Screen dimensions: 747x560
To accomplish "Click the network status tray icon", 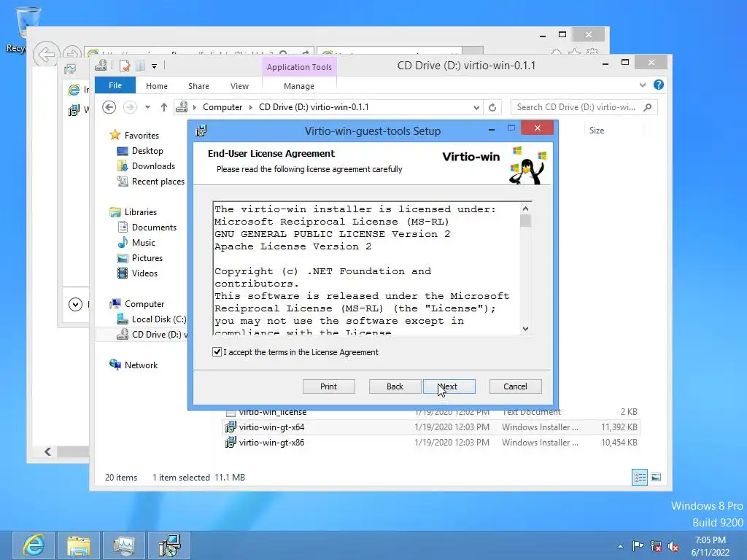I will 656,546.
